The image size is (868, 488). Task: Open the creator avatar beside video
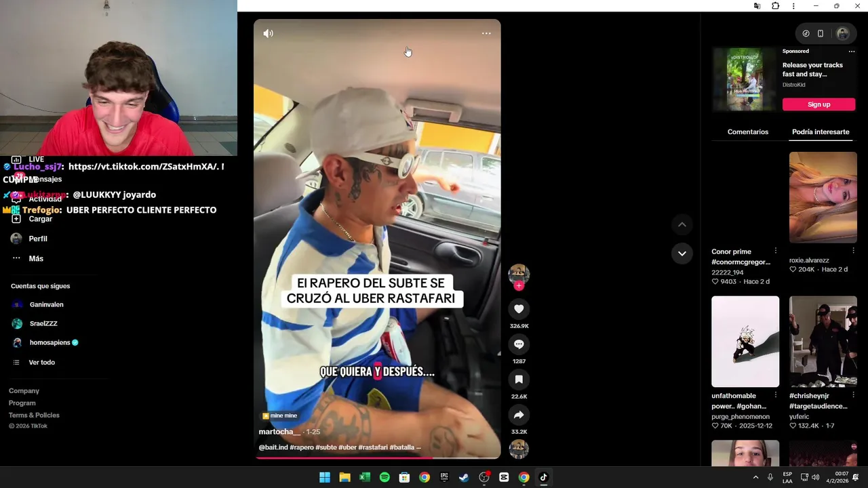(519, 273)
